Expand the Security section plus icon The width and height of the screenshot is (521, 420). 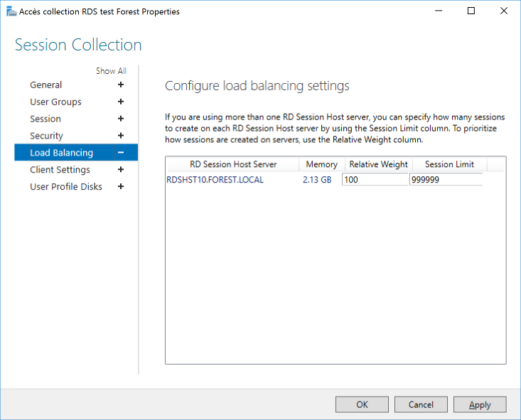click(121, 136)
